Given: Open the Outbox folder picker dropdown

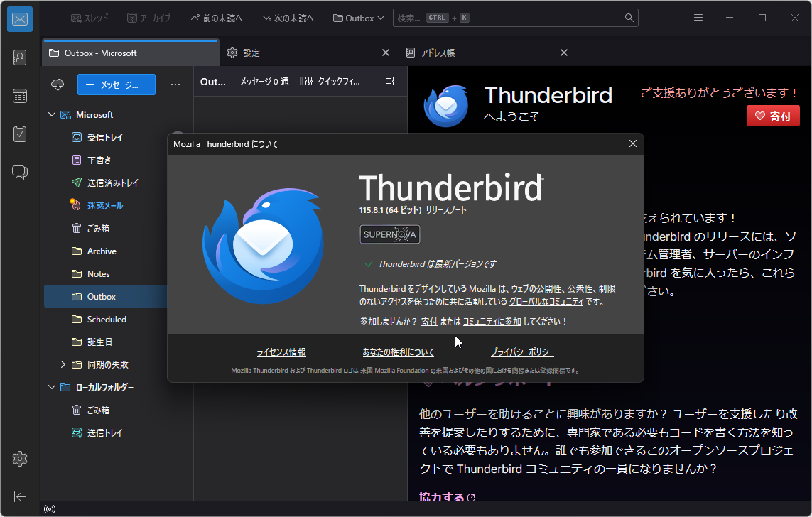Looking at the screenshot, I should [x=358, y=17].
